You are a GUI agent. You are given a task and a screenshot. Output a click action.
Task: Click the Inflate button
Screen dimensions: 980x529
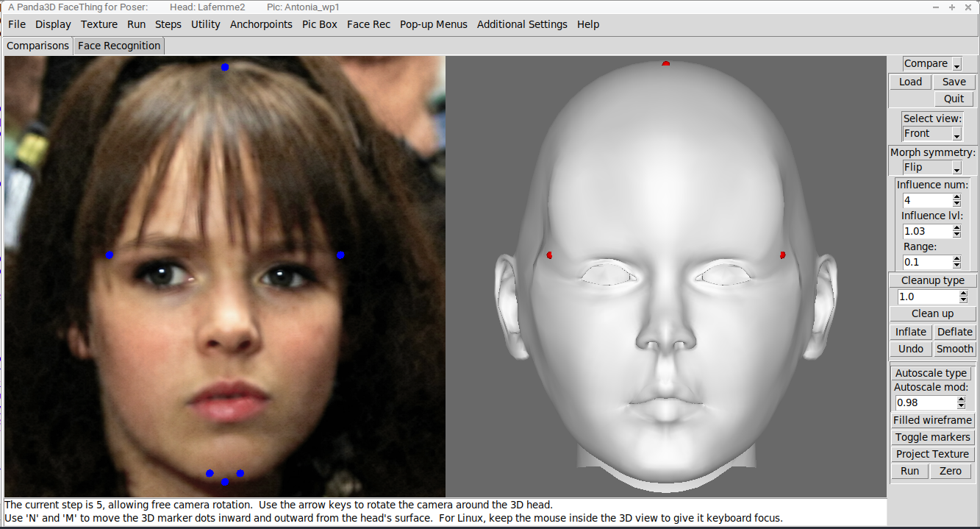[x=911, y=332]
